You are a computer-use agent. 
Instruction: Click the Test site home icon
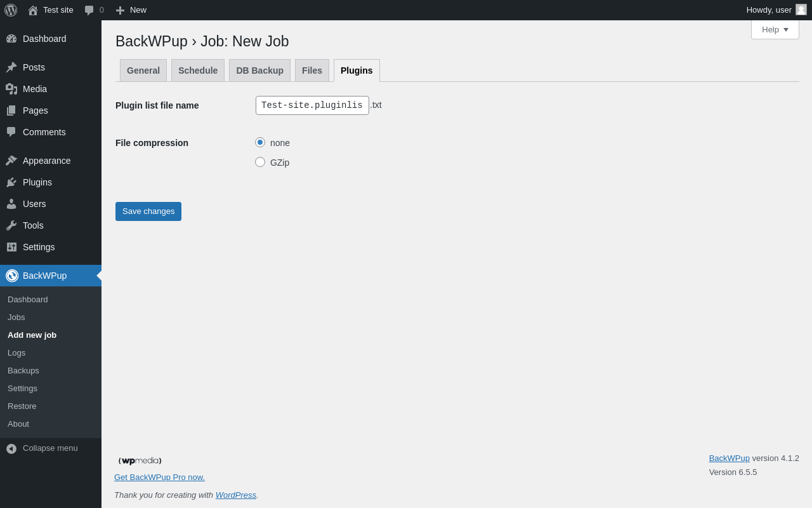click(x=33, y=10)
